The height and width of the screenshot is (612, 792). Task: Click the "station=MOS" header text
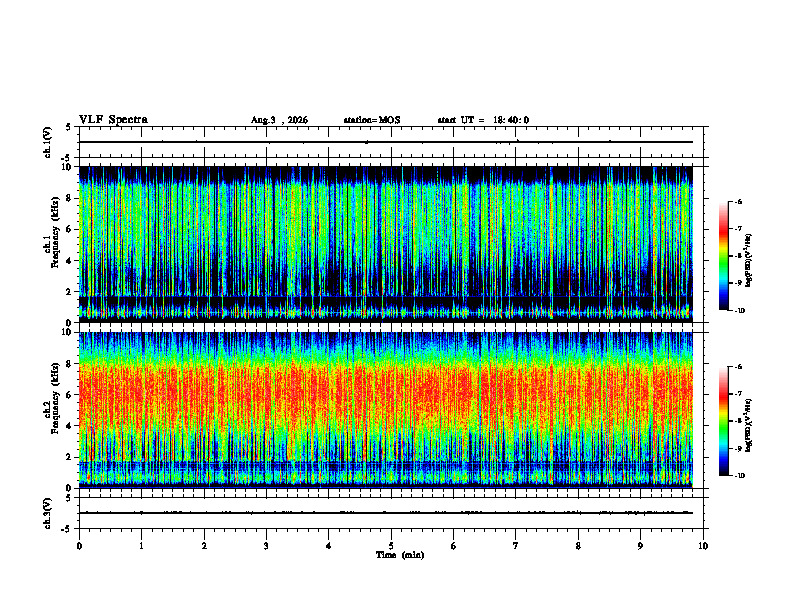(372, 120)
